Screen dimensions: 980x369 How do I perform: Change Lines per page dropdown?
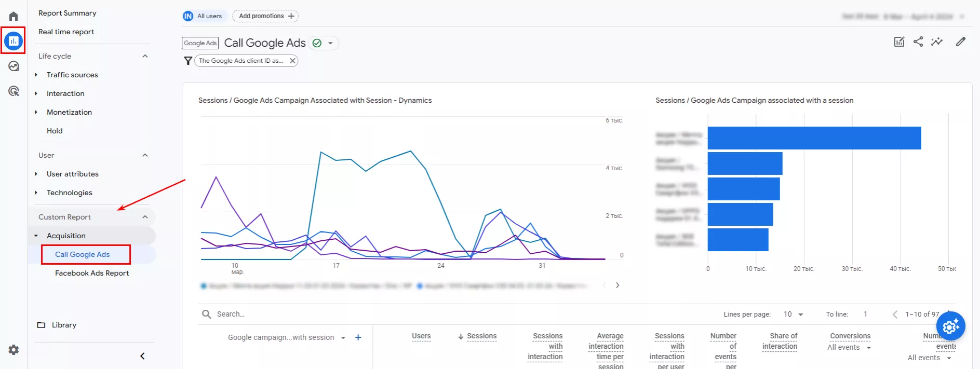793,314
